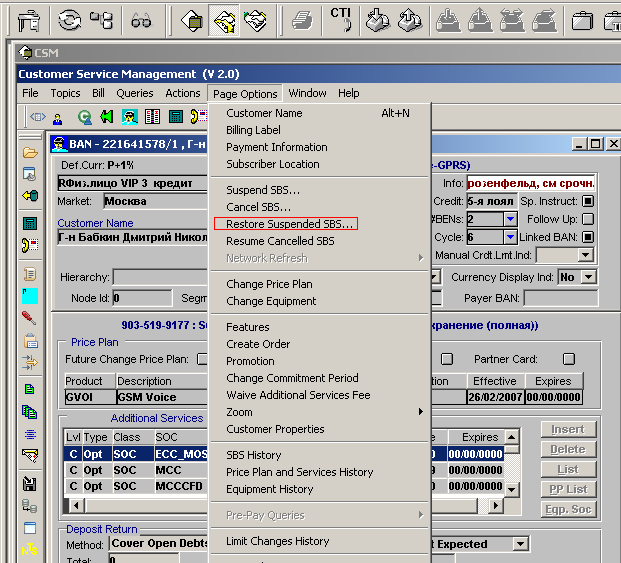
Task: Click the cyan square icon in left sidebar
Action: [x=30, y=296]
